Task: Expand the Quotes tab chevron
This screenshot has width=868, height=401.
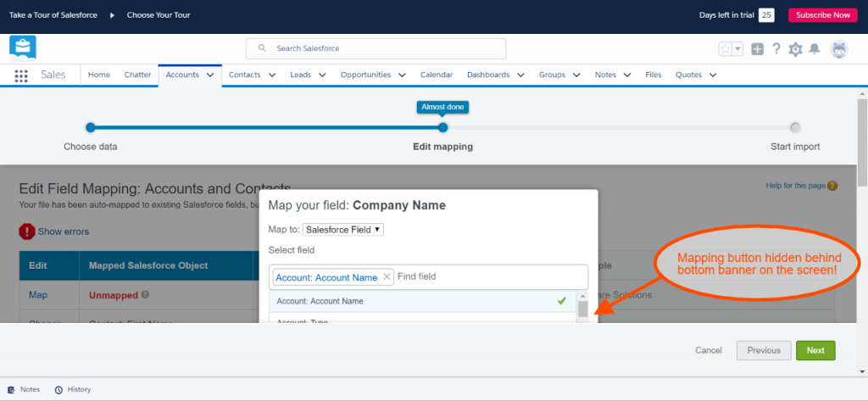Action: [x=712, y=75]
